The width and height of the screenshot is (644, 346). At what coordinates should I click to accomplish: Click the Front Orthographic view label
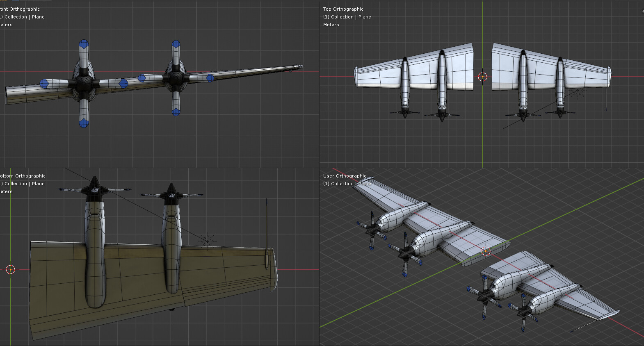pos(20,9)
